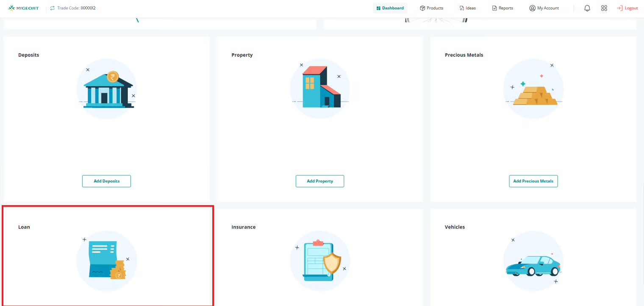The image size is (644, 306).
Task: Go to the Ideas menu
Action: coord(468,8)
